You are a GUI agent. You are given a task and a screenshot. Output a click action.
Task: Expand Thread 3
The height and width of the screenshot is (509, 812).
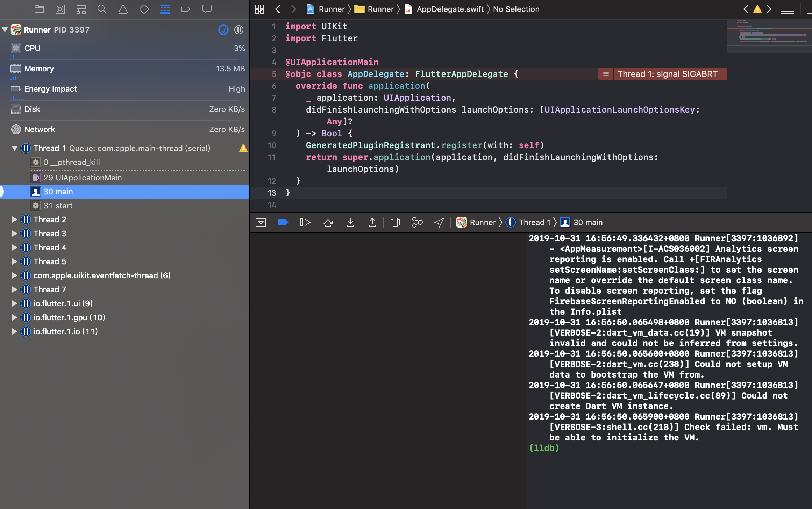coord(14,234)
